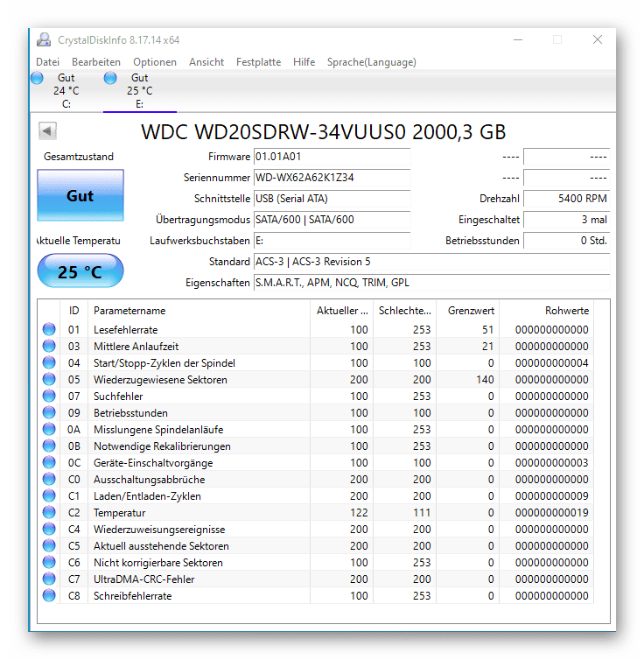This screenshot has width=644, height=660.
Task: Click the Firmware field 01.01A01
Action: pos(332,157)
